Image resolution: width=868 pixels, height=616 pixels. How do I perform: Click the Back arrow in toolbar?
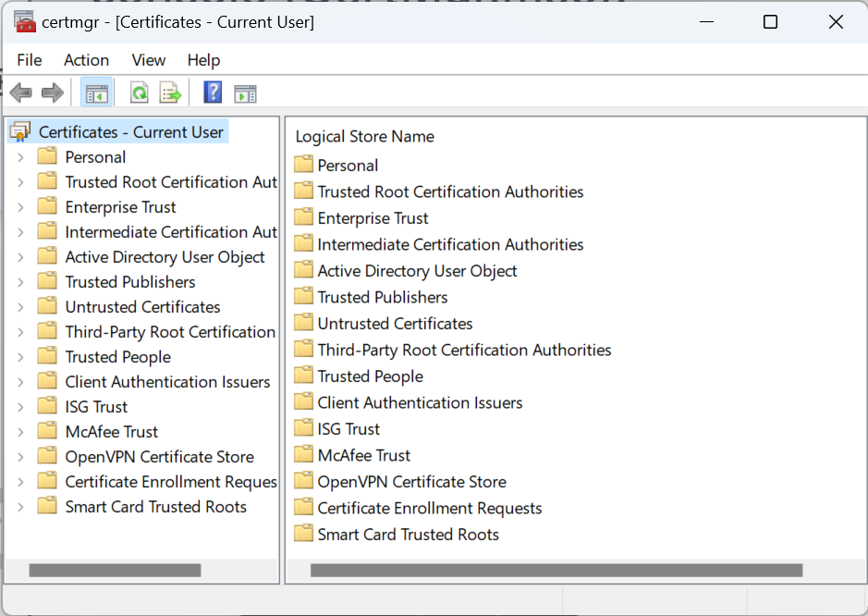[21, 92]
